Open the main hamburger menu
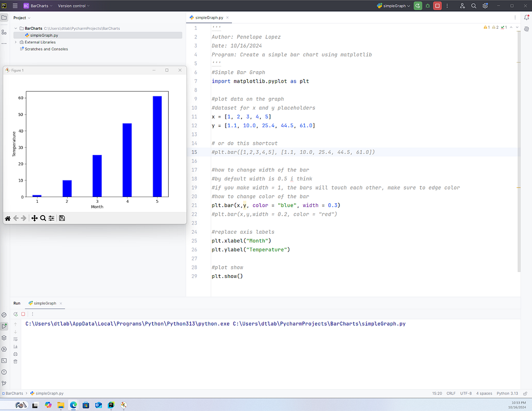The width and height of the screenshot is (532, 411). pos(15,6)
